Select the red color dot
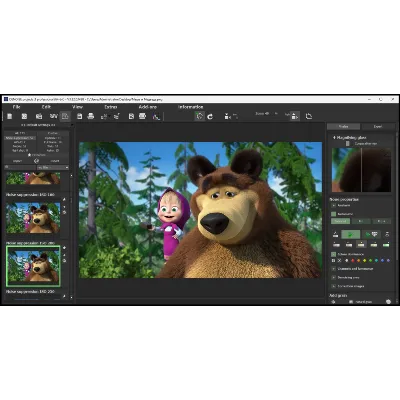 (x=353, y=261)
